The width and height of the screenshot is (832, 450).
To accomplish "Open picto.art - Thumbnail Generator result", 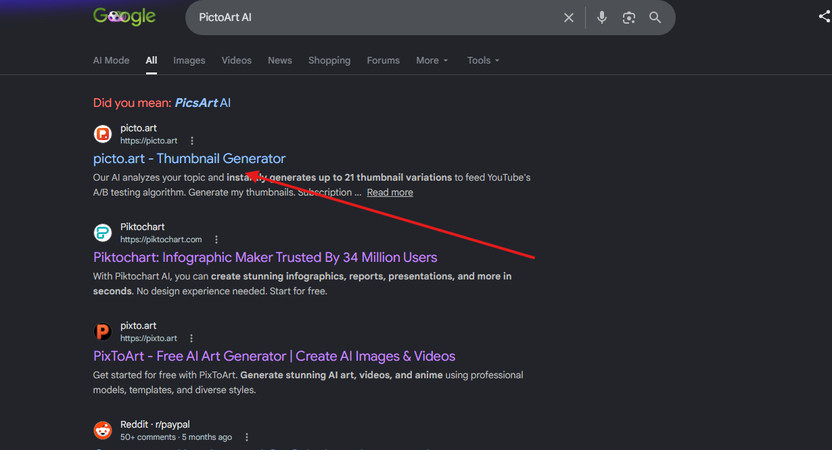I will [189, 159].
